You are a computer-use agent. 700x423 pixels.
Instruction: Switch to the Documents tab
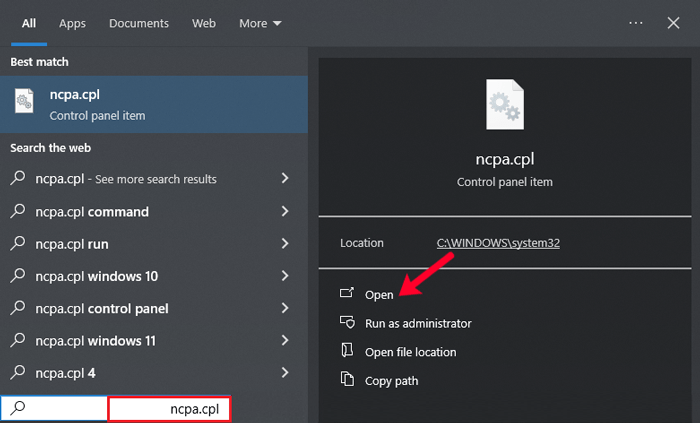(139, 23)
